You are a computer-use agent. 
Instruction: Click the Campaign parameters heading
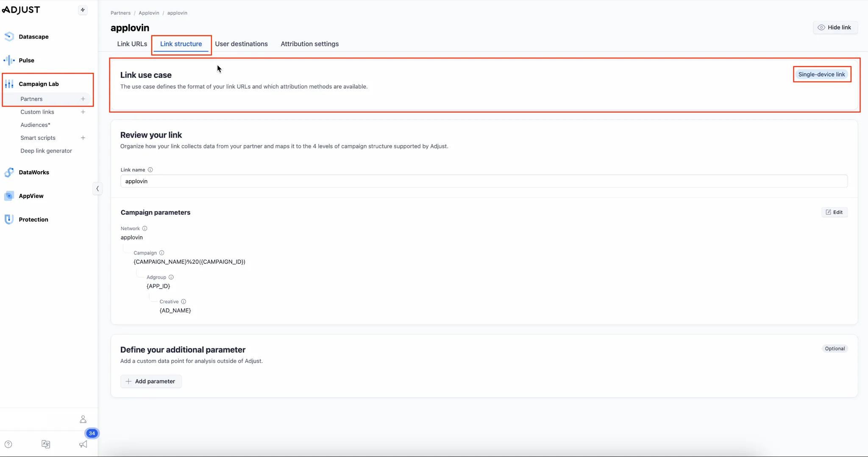(x=156, y=212)
